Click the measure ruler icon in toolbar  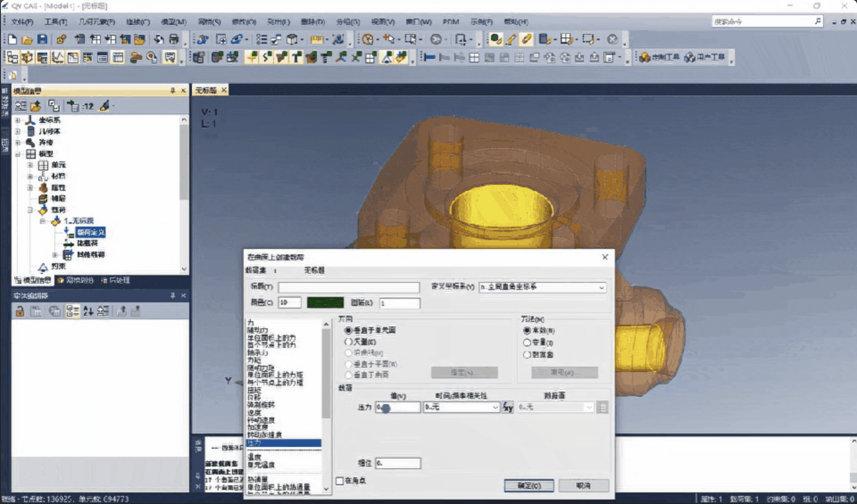pyautogui.click(x=316, y=40)
